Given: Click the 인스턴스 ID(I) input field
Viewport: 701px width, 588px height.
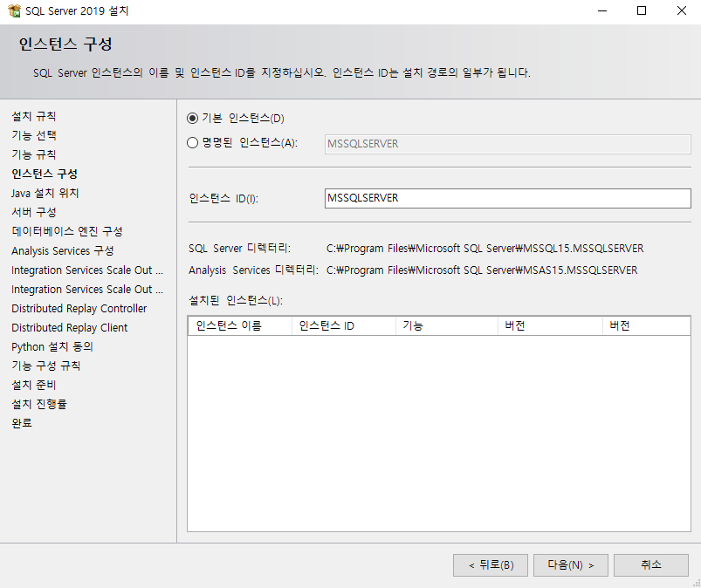Looking at the screenshot, I should [x=507, y=198].
